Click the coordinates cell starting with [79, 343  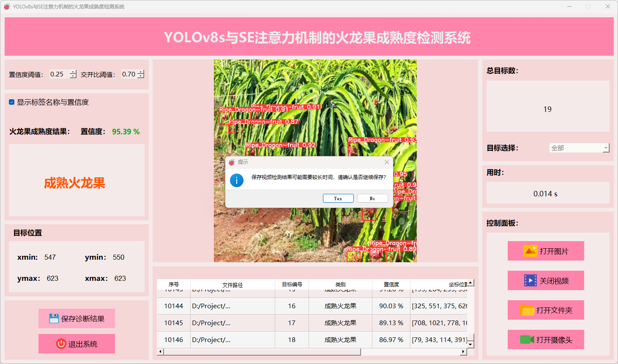point(439,340)
